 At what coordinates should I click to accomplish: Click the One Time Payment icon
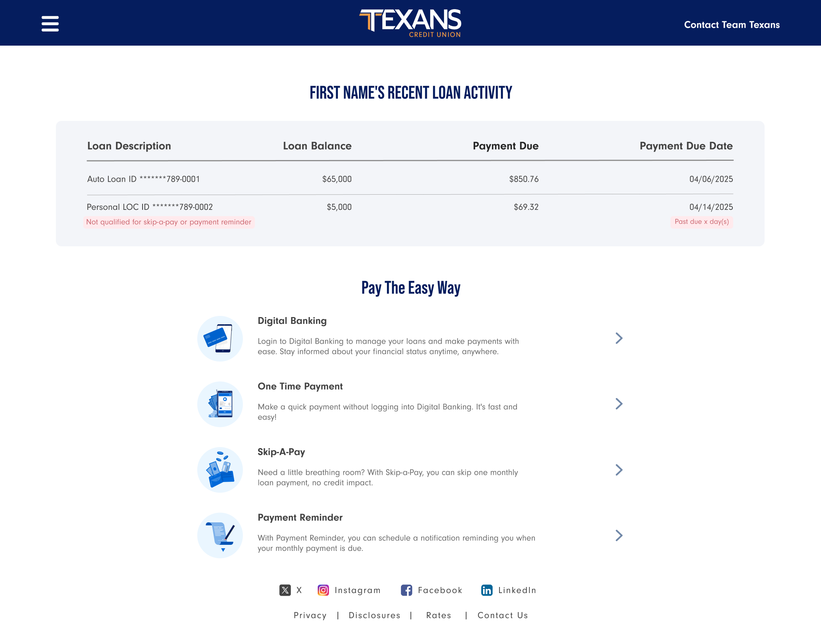point(220,404)
